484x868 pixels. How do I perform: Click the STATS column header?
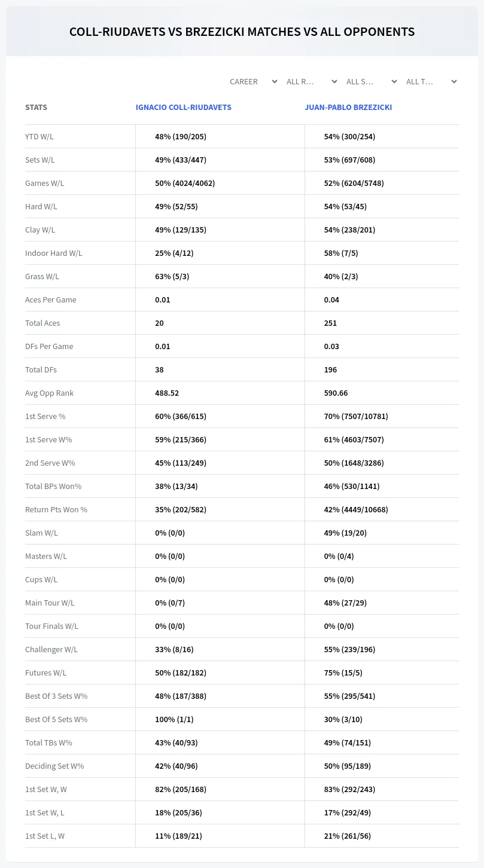click(36, 108)
